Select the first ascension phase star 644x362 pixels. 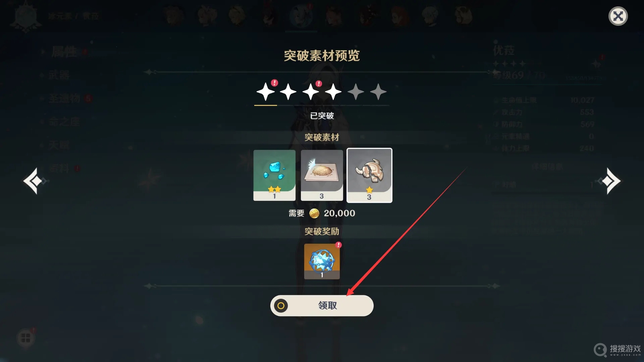(266, 92)
